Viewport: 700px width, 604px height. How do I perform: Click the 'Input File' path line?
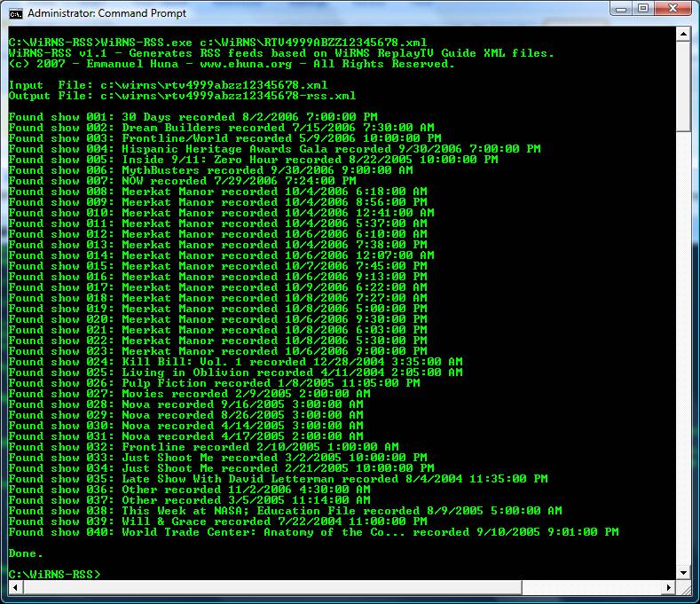(x=168, y=85)
